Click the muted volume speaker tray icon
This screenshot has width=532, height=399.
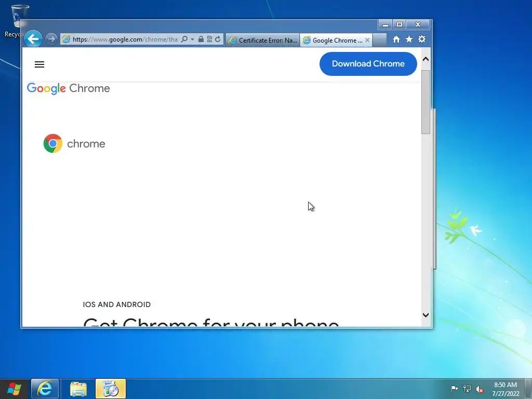pyautogui.click(x=480, y=389)
